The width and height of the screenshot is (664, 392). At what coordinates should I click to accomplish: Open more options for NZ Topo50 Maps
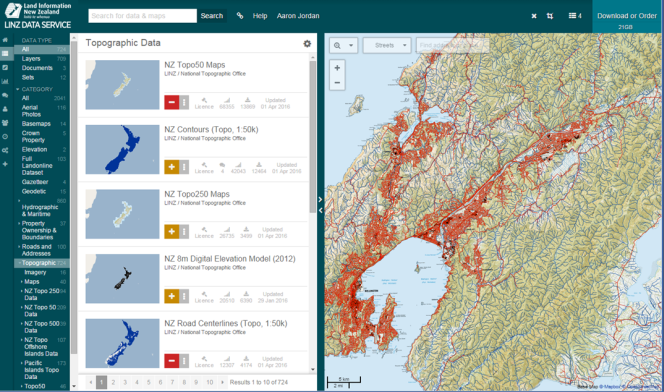tap(184, 102)
